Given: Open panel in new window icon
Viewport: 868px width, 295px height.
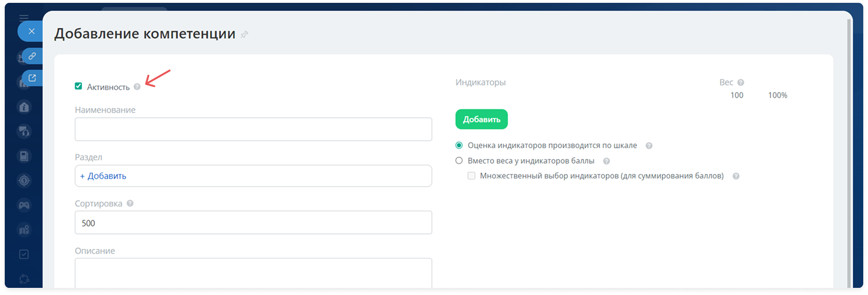Looking at the screenshot, I should click(32, 78).
